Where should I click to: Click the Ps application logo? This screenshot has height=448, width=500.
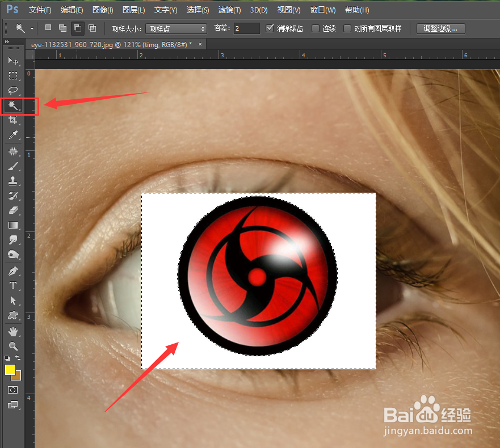click(x=12, y=9)
